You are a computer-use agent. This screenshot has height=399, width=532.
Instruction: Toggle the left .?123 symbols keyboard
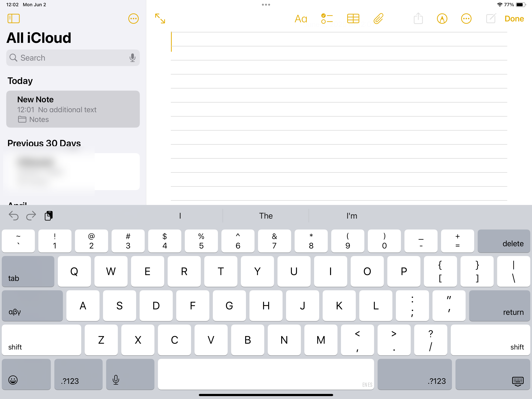pyautogui.click(x=78, y=374)
